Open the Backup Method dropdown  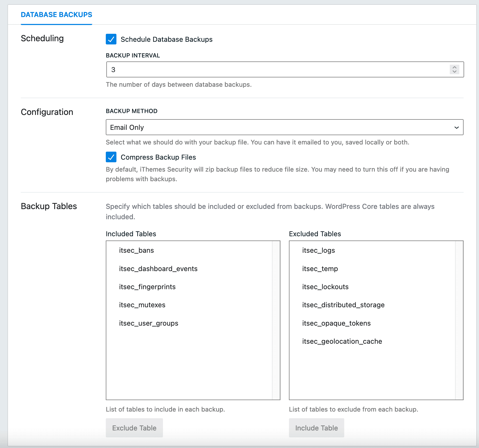point(284,127)
